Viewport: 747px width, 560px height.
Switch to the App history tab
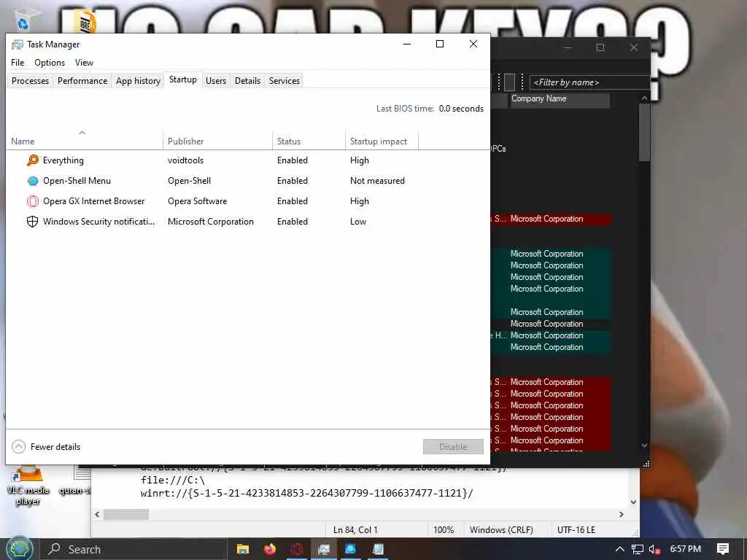pyautogui.click(x=138, y=81)
